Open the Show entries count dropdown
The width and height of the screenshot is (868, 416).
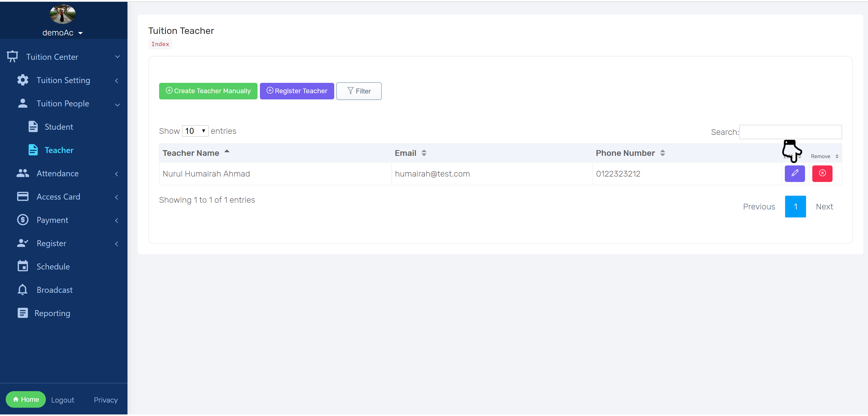[195, 131]
